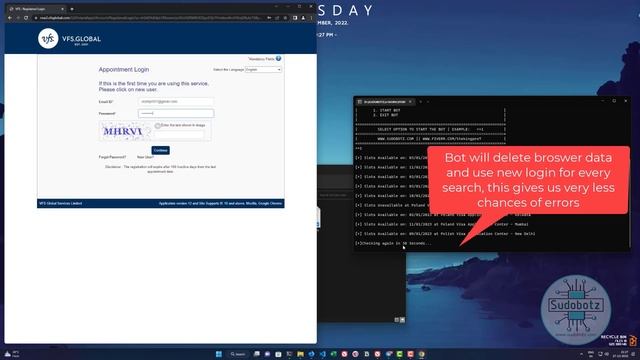This screenshot has width=640, height=360.
Task: Refresh the captcha with the round icon
Action: tap(158, 126)
